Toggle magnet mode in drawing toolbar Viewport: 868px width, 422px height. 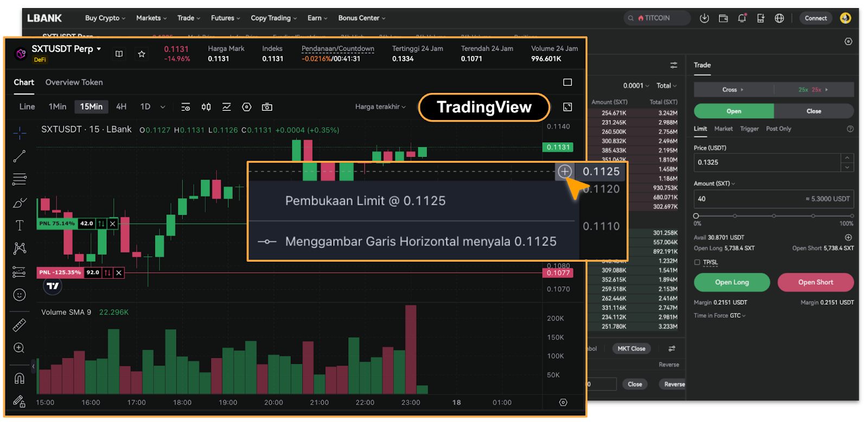(x=20, y=378)
